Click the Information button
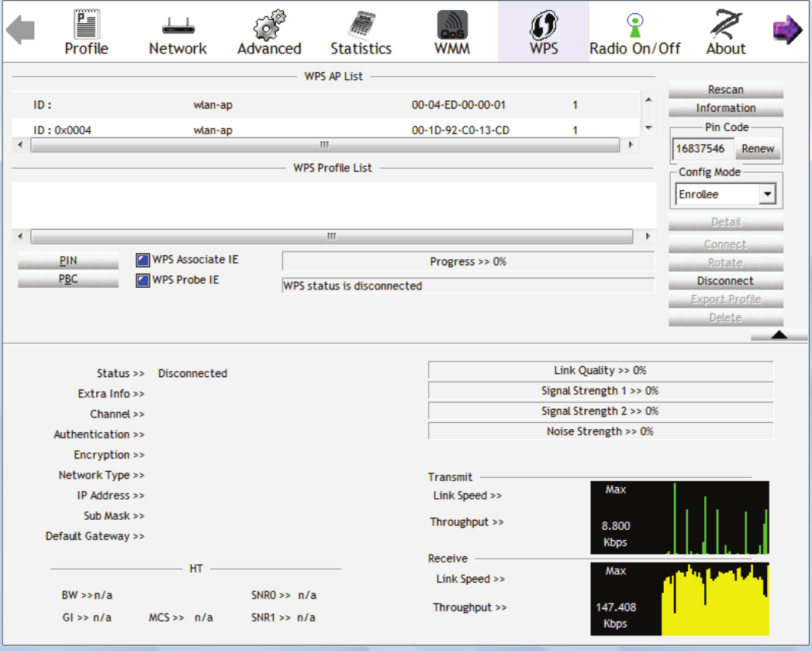Screen dimensions: 812x651 (x=725, y=108)
